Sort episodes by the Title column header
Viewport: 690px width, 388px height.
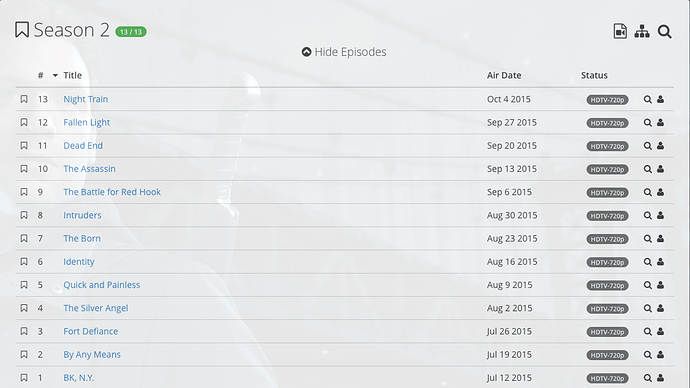pyautogui.click(x=72, y=75)
